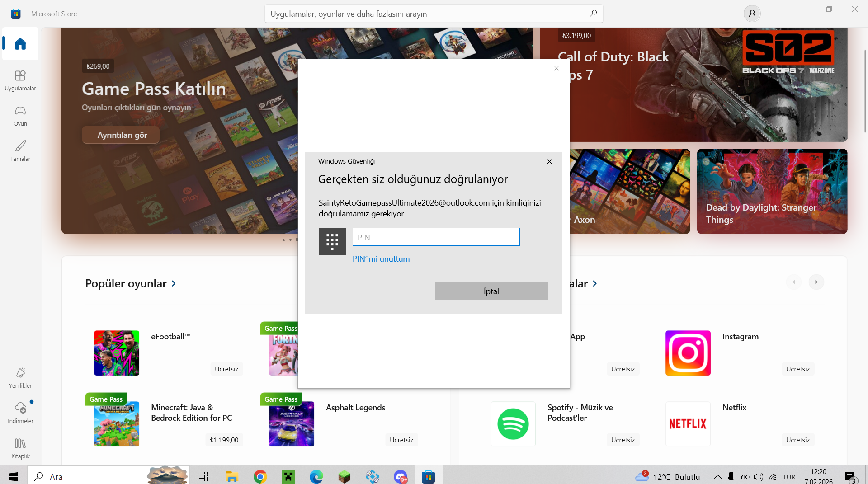The width and height of the screenshot is (868, 484).
Task: Open the Minecraft creeper icon on taskbar
Action: [288, 477]
